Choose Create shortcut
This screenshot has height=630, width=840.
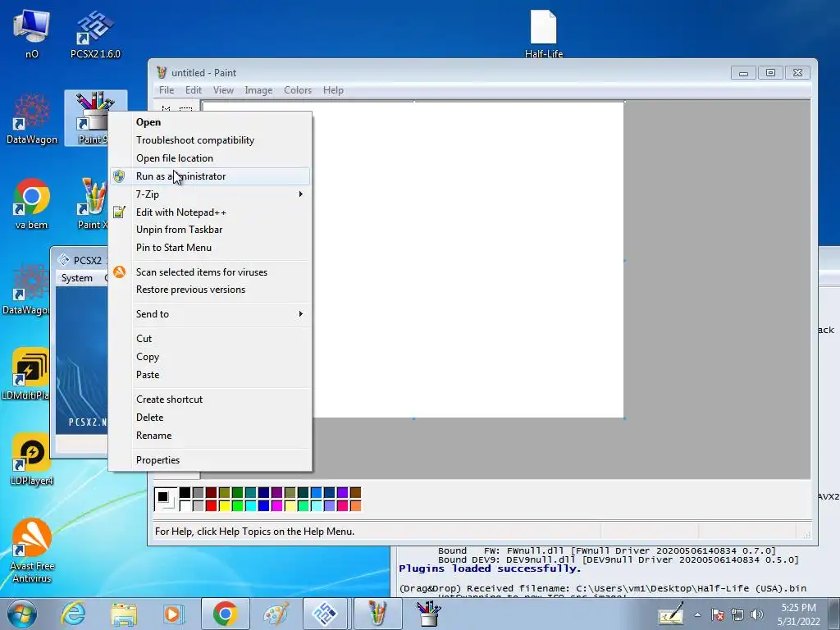click(210, 399)
